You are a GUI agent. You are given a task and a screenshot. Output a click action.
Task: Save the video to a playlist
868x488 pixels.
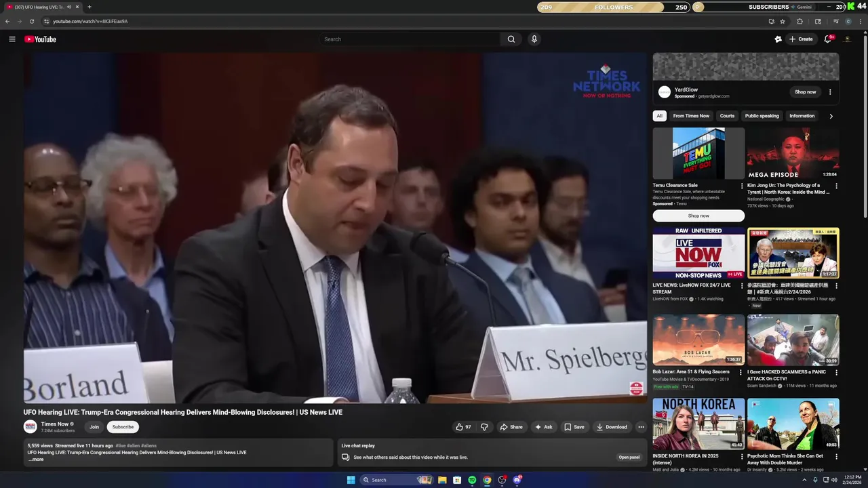click(x=574, y=427)
